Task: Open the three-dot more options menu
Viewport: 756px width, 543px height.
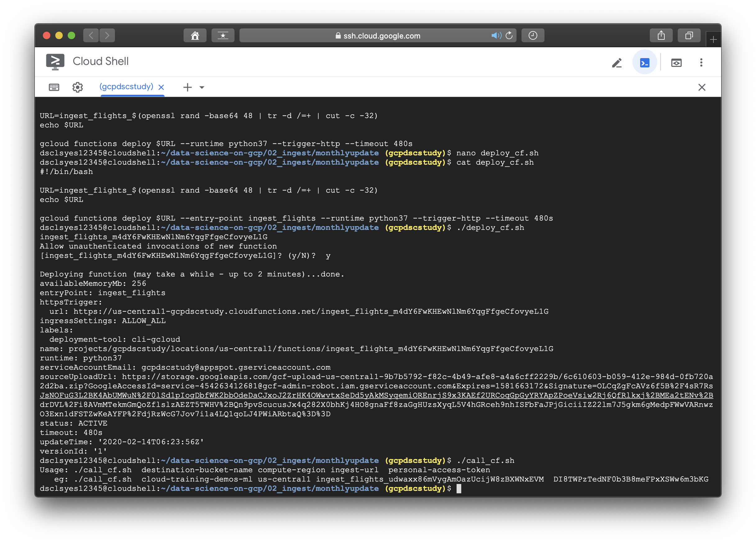Action: pyautogui.click(x=701, y=62)
